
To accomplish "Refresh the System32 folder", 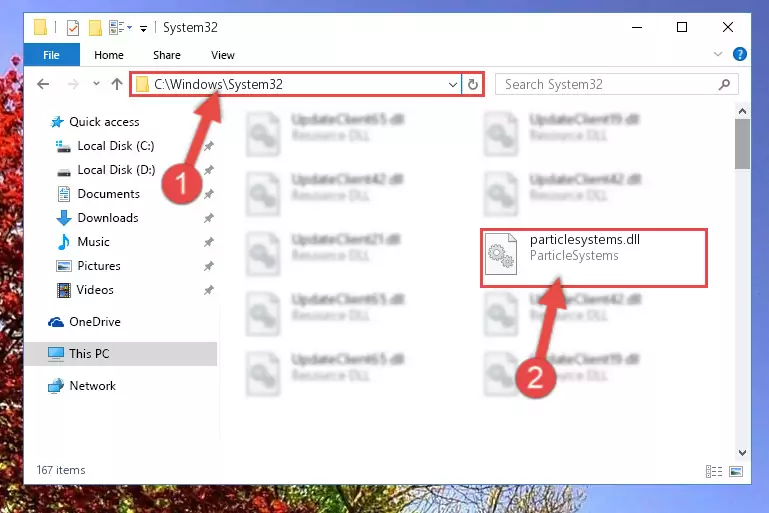I will coord(473,84).
